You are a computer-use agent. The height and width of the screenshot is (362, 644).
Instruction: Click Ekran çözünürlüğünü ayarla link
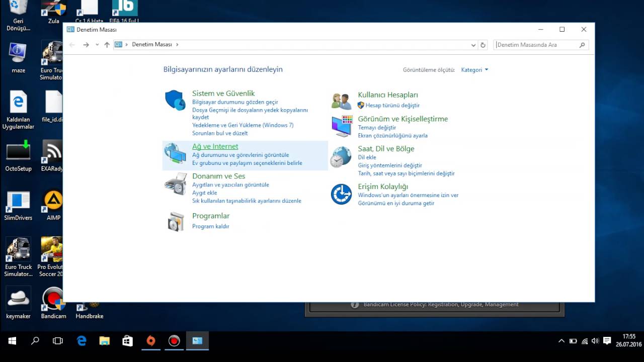(x=393, y=136)
